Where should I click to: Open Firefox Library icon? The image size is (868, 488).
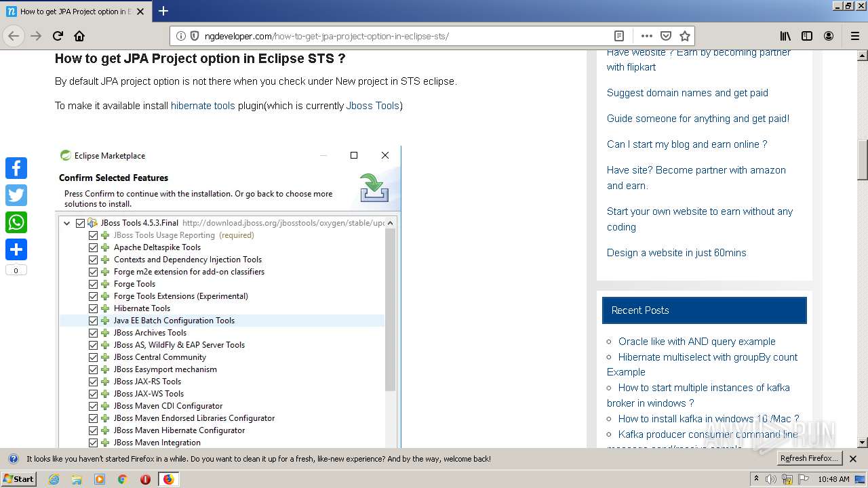(785, 36)
